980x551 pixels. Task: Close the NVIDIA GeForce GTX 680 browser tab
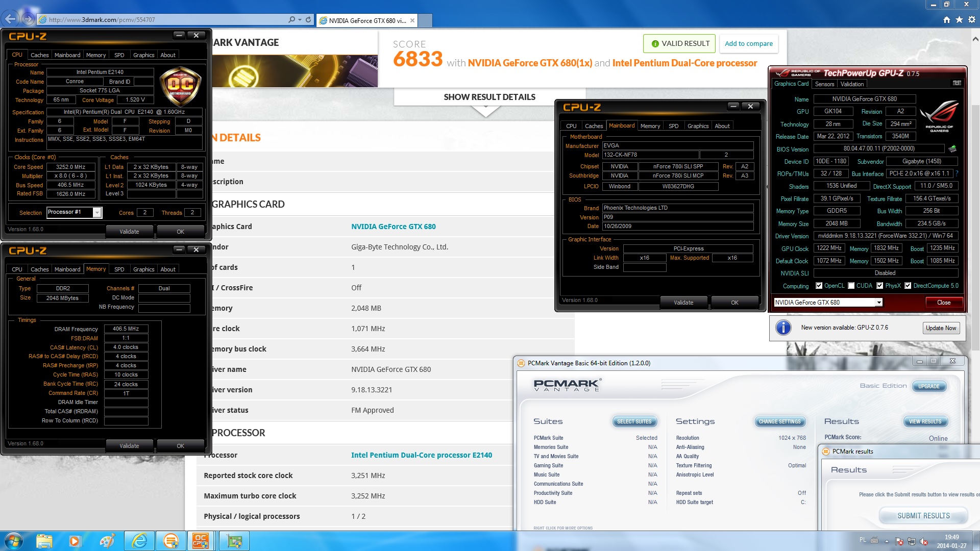(412, 20)
